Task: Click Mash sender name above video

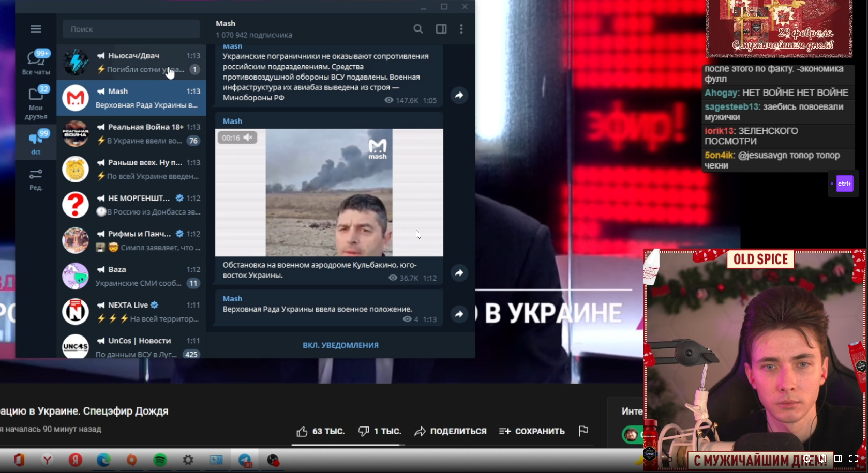Action: tap(232, 121)
